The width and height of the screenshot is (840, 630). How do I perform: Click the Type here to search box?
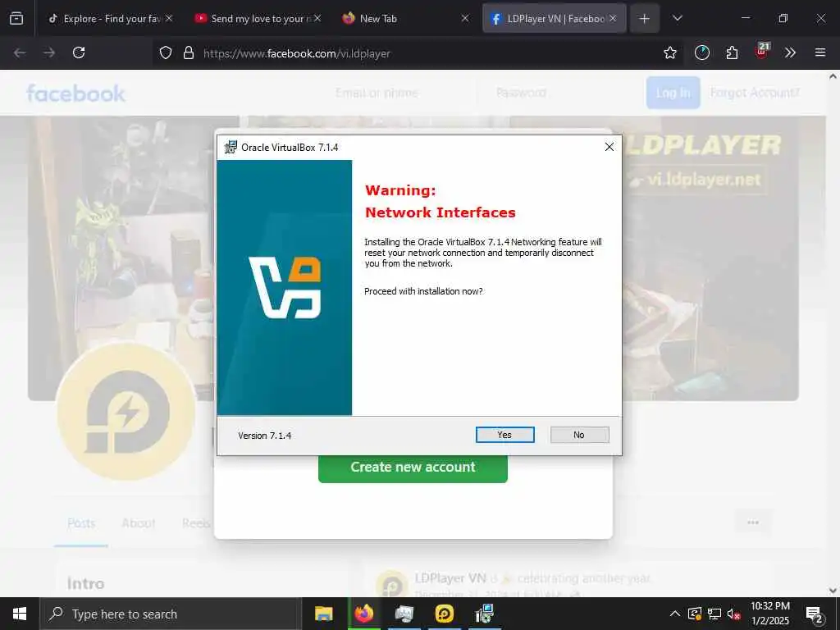pos(171,614)
